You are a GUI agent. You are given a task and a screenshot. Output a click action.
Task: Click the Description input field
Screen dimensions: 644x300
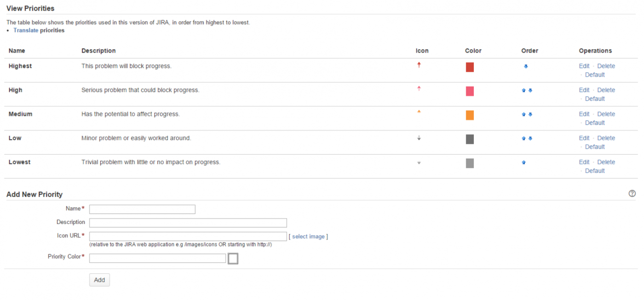click(188, 223)
